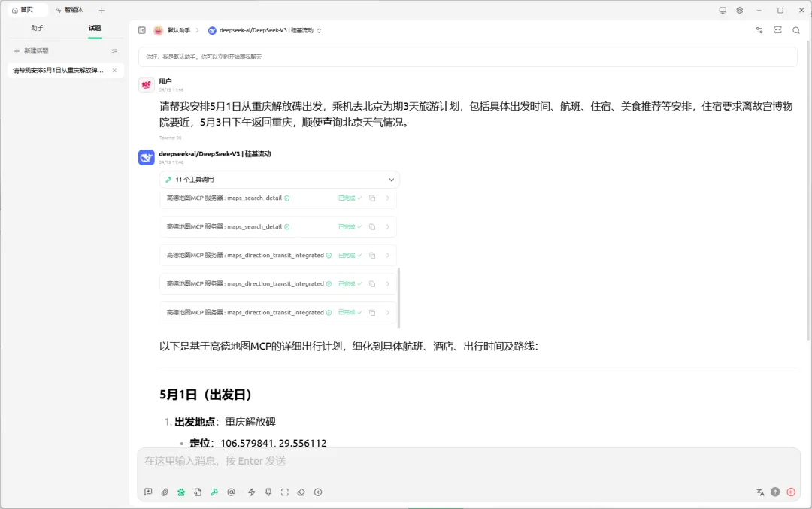
Task: Copy result of last maps_direction_transit_integrated call
Action: 372,312
